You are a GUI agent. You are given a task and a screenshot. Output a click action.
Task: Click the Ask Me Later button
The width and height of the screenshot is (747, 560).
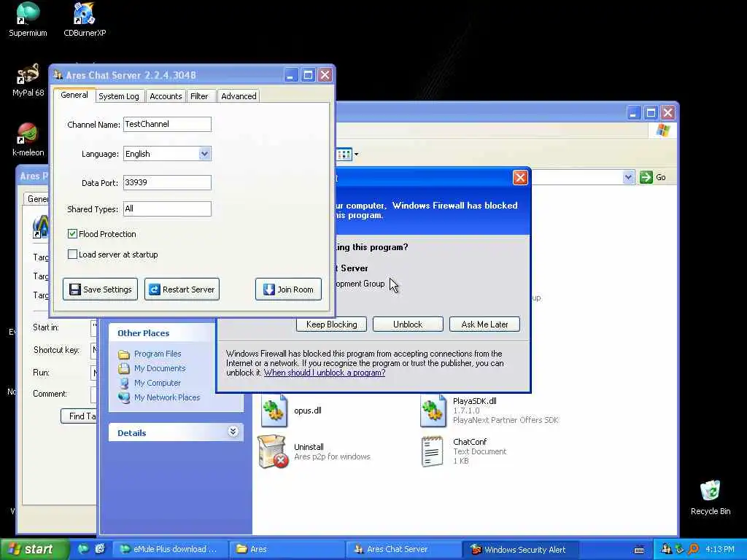[484, 324]
